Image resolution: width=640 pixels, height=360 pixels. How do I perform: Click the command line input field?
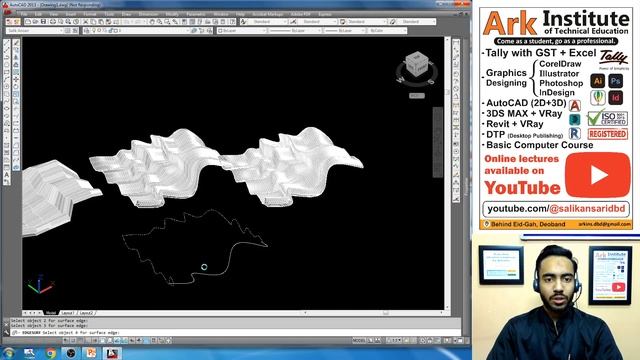click(235, 333)
